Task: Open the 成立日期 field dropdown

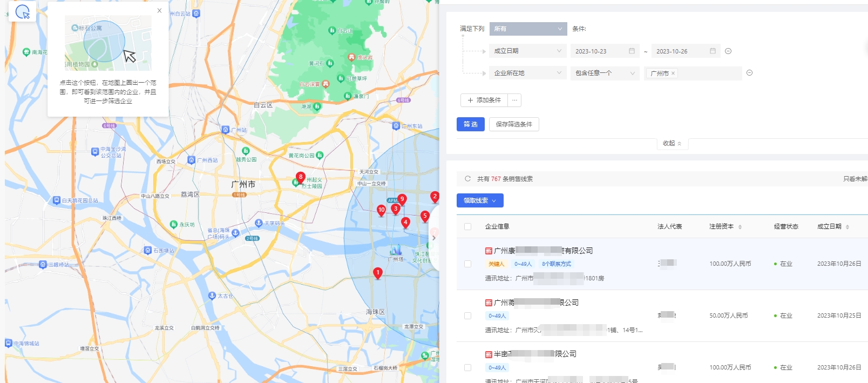Action: (528, 51)
